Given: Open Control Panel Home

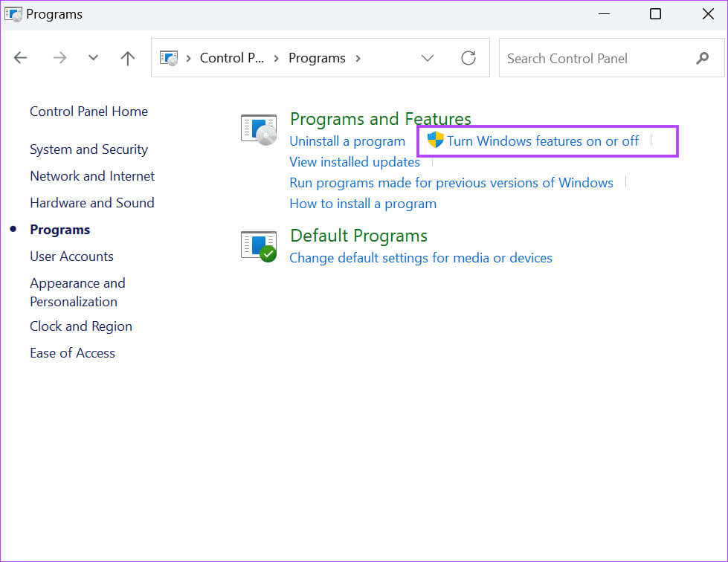Looking at the screenshot, I should coord(88,112).
